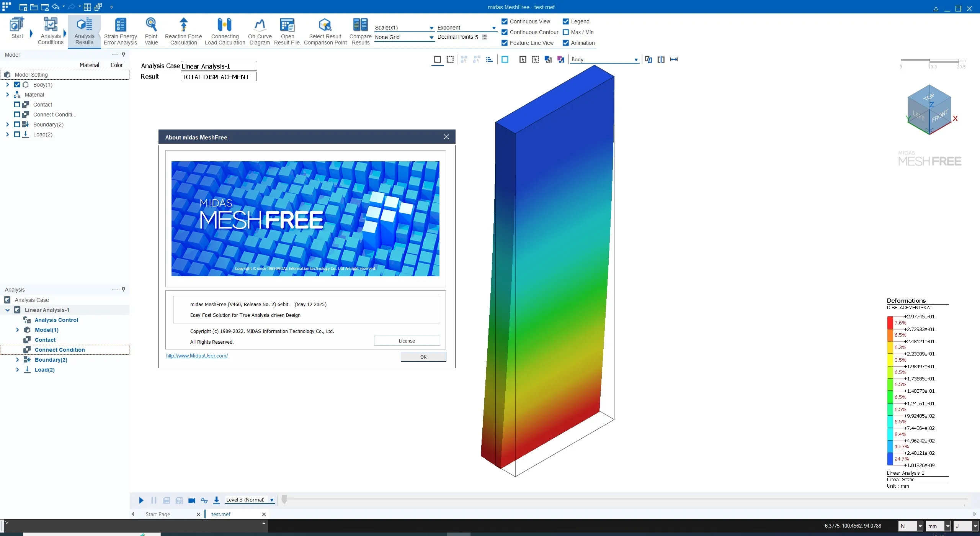Play the deformation animation
The width and height of the screenshot is (980, 536).
(x=141, y=500)
